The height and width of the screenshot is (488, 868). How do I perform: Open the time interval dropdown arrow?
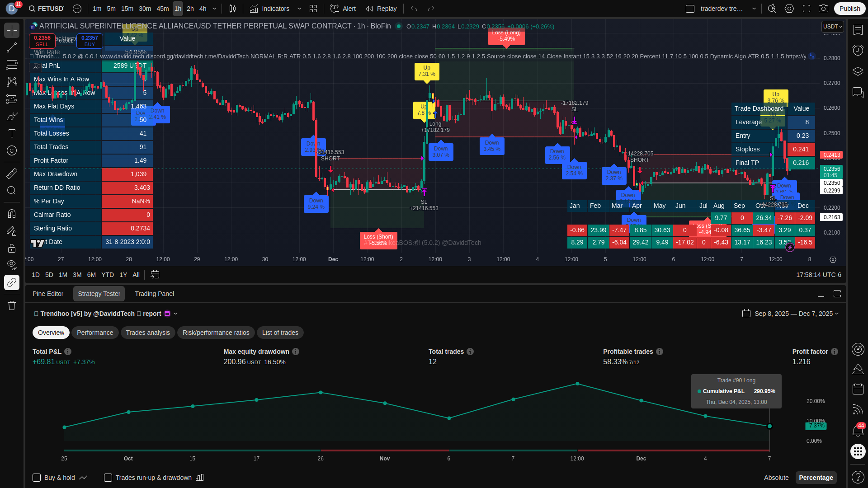click(214, 9)
